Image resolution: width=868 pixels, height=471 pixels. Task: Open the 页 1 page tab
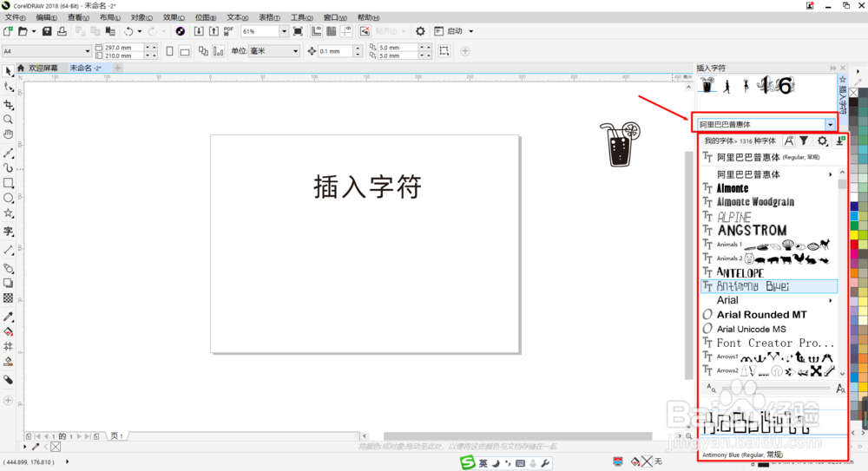point(117,436)
